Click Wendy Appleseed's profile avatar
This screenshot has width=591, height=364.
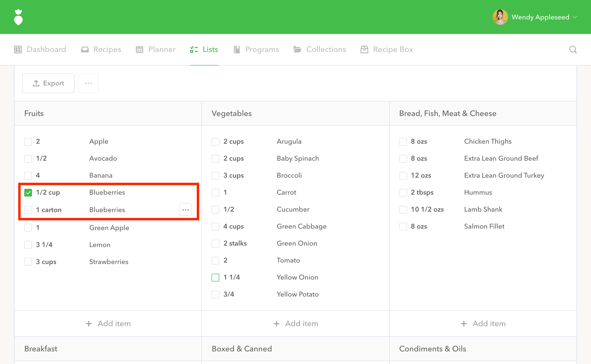pyautogui.click(x=500, y=17)
